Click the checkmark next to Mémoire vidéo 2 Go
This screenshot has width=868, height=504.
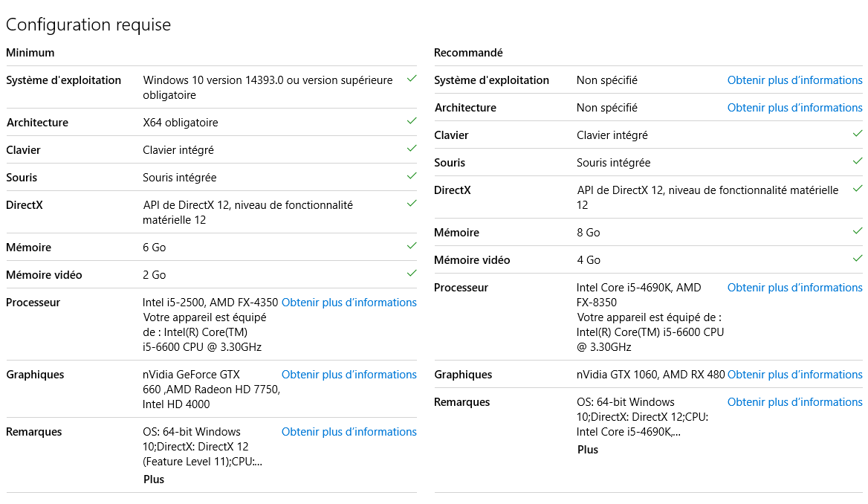412,273
